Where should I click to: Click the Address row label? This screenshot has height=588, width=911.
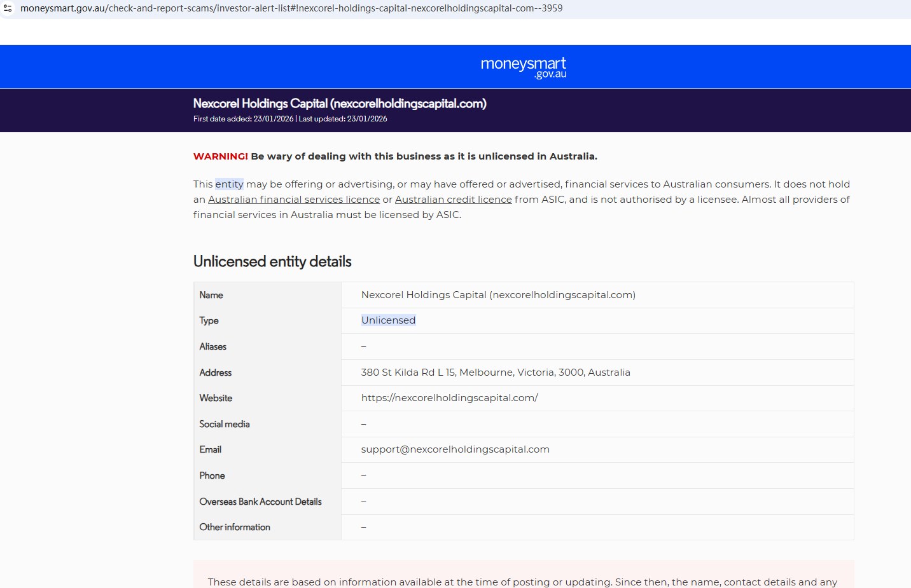pyautogui.click(x=216, y=373)
